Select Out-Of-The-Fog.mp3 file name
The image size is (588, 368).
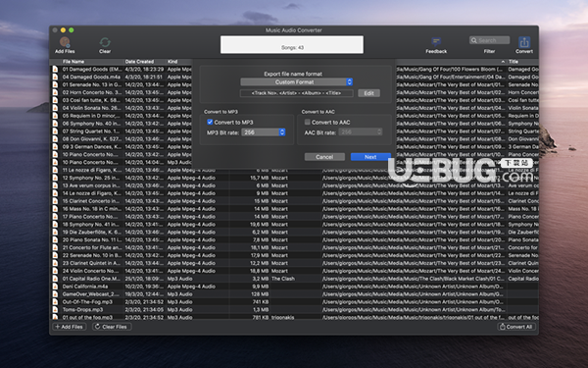(x=87, y=302)
